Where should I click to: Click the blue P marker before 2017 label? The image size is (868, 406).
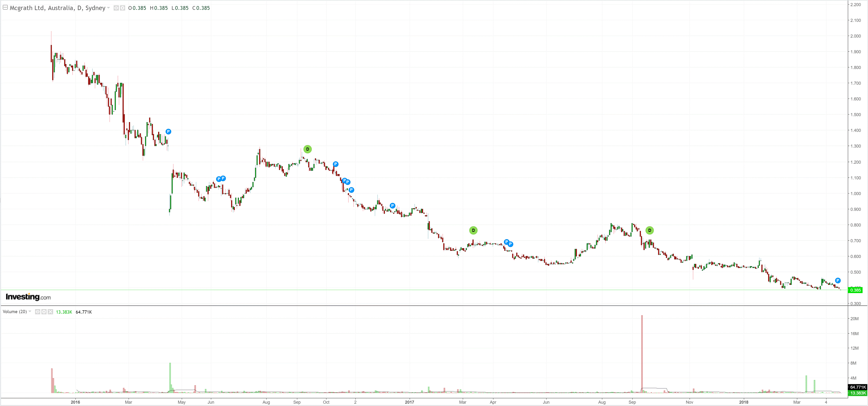click(392, 206)
